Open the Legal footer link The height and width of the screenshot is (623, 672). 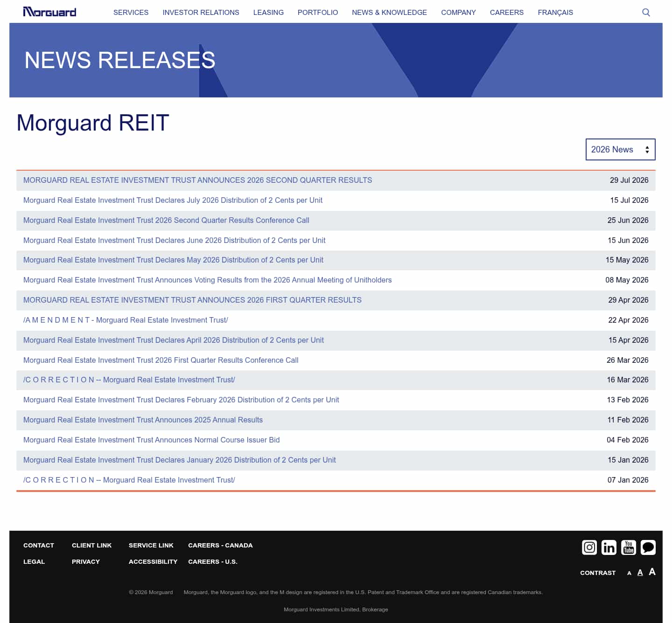[x=34, y=561]
